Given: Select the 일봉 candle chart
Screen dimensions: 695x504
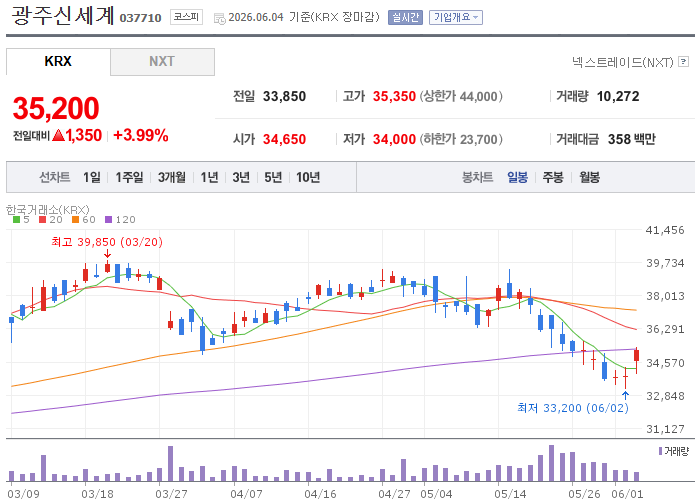Looking at the screenshot, I should [x=518, y=177].
